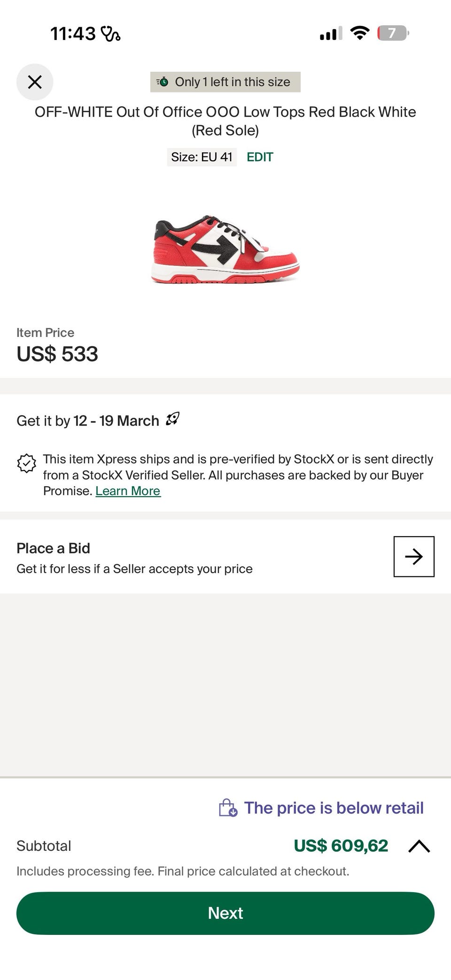The height and width of the screenshot is (980, 451).
Task: Tap the verified badge checkmark icon
Action: (26, 463)
